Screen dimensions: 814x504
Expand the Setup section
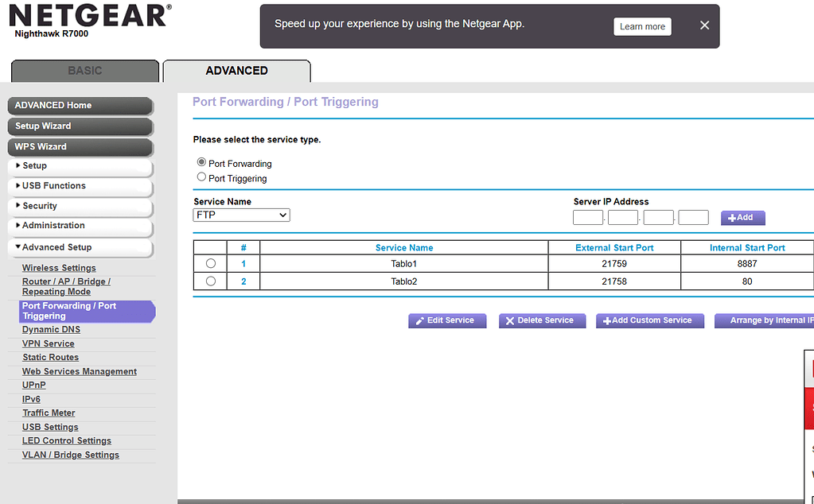80,166
